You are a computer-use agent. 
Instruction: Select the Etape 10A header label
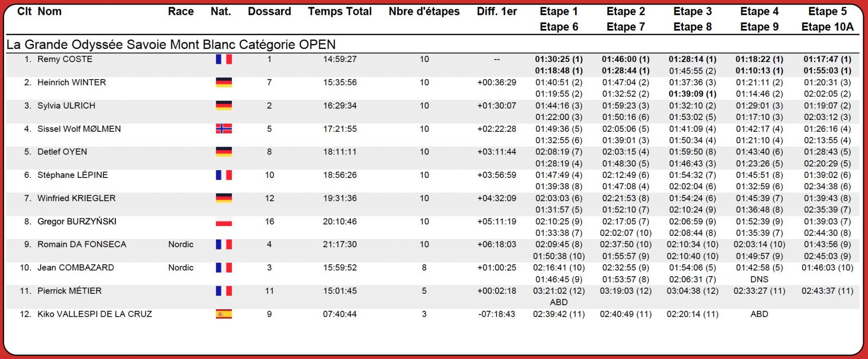(x=827, y=27)
